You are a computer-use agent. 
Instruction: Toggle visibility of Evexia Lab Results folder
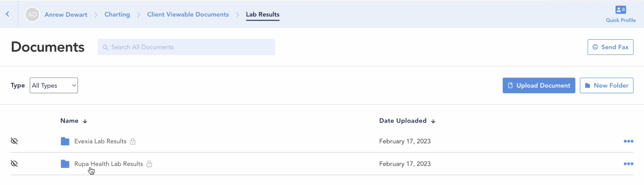[x=14, y=141]
